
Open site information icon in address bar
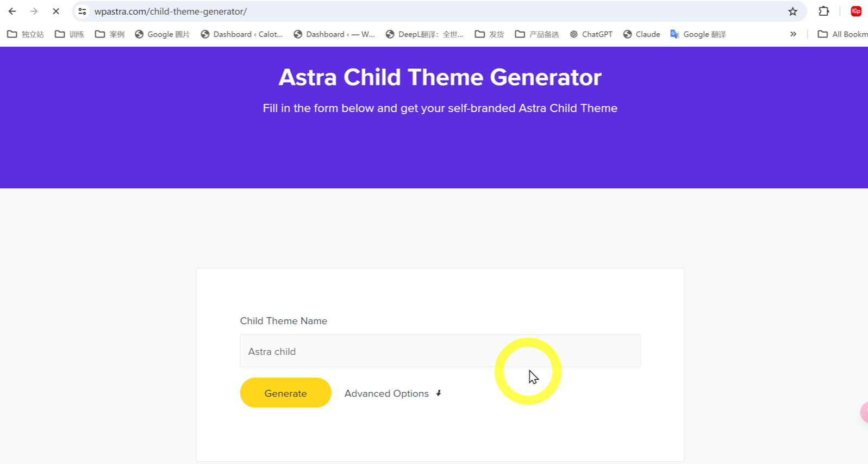pos(82,11)
